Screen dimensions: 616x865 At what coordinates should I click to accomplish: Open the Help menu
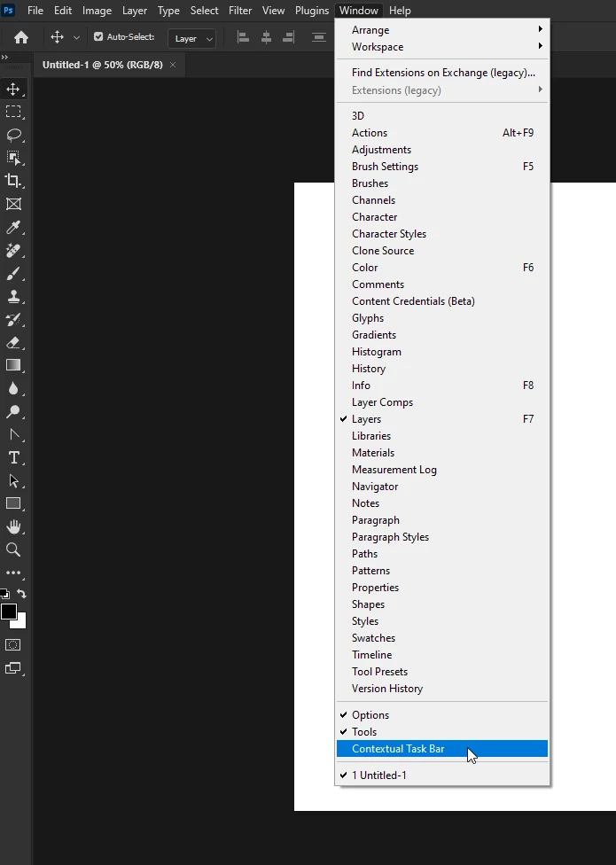[400, 11]
